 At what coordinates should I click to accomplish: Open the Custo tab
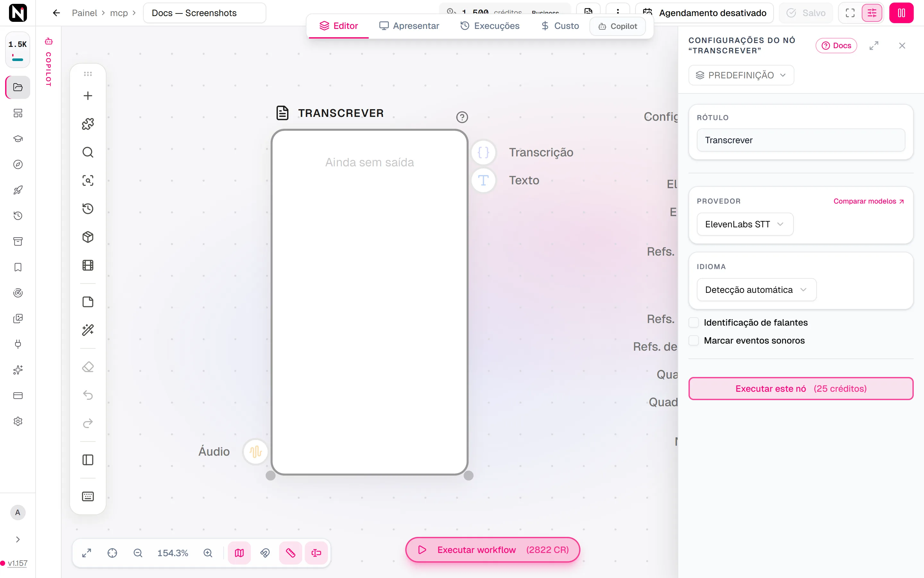tap(560, 26)
